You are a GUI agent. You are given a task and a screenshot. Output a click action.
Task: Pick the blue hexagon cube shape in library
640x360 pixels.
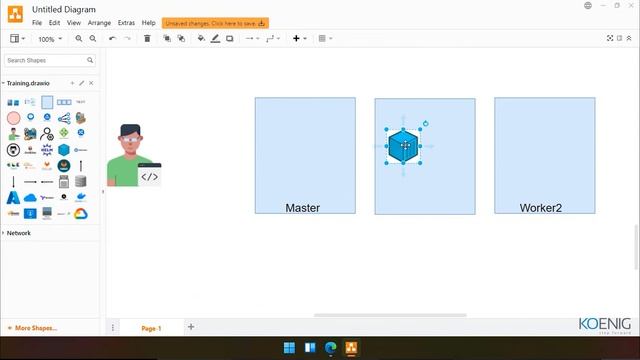coord(64,150)
